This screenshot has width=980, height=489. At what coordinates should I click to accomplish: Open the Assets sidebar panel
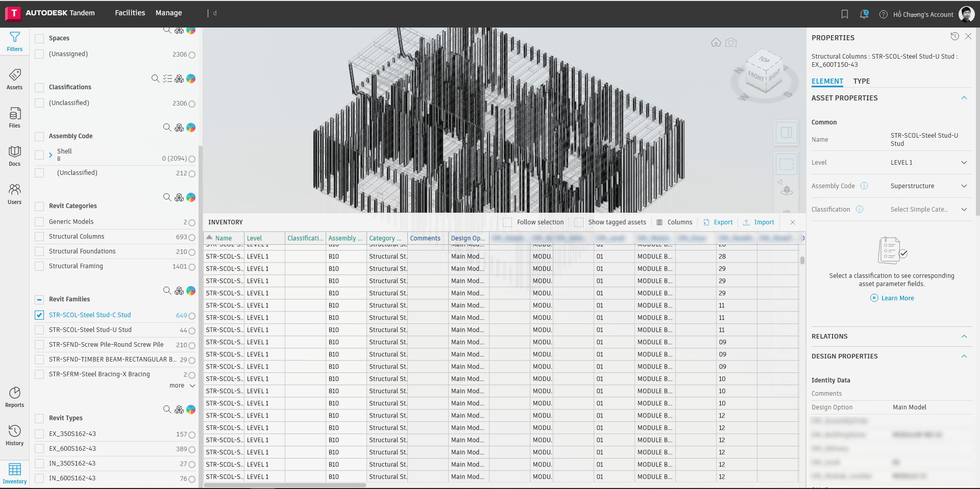coord(14,80)
